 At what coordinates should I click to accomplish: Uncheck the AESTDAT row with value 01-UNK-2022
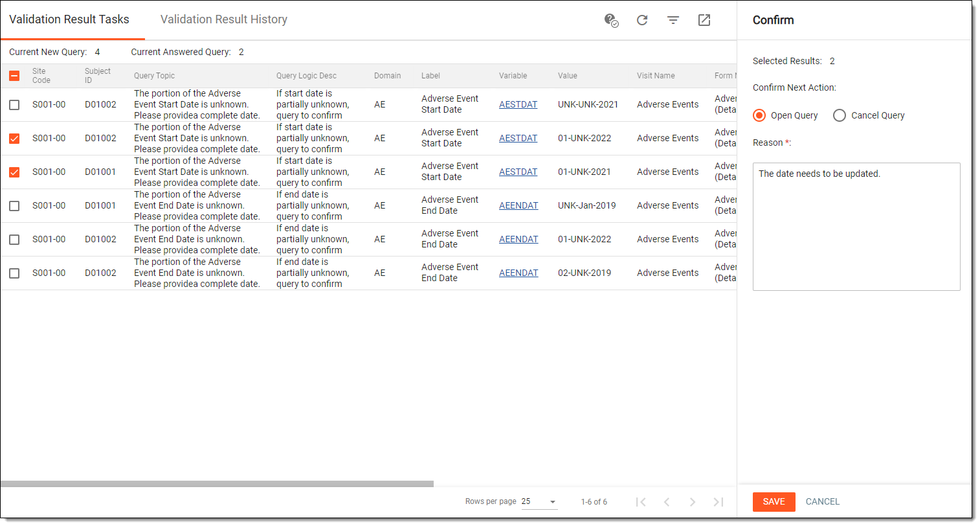(14, 138)
